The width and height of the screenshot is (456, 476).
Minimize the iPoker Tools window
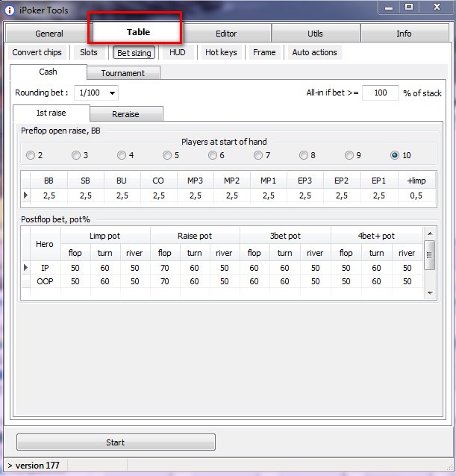[x=388, y=7]
